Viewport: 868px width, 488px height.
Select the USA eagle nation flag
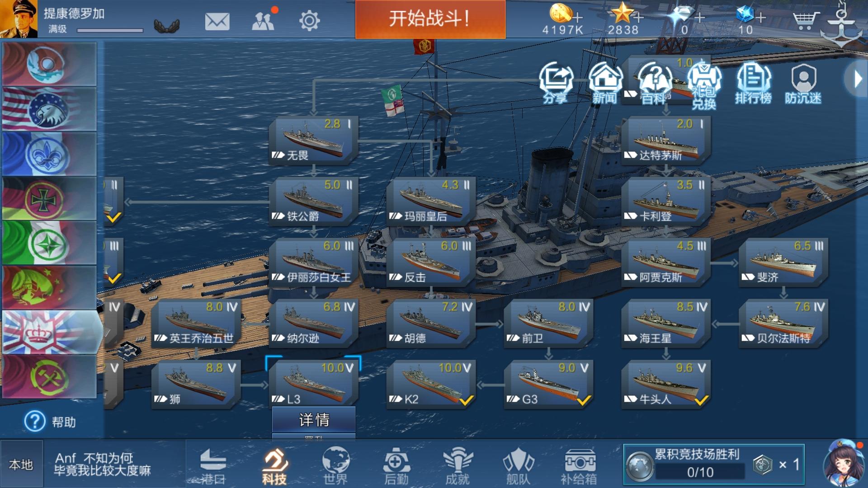(x=49, y=109)
